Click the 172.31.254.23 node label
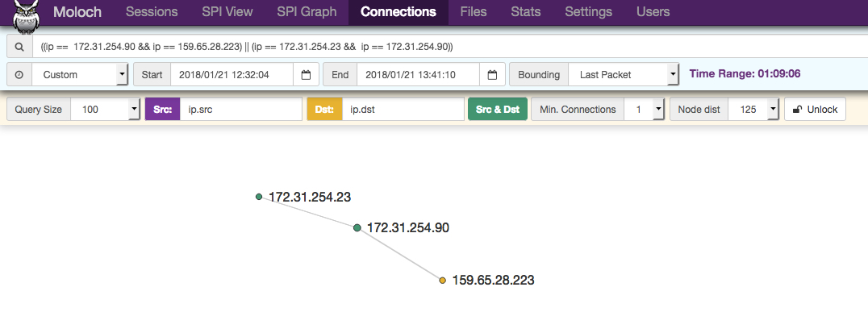Viewport: 868px width, 333px height. [x=310, y=197]
